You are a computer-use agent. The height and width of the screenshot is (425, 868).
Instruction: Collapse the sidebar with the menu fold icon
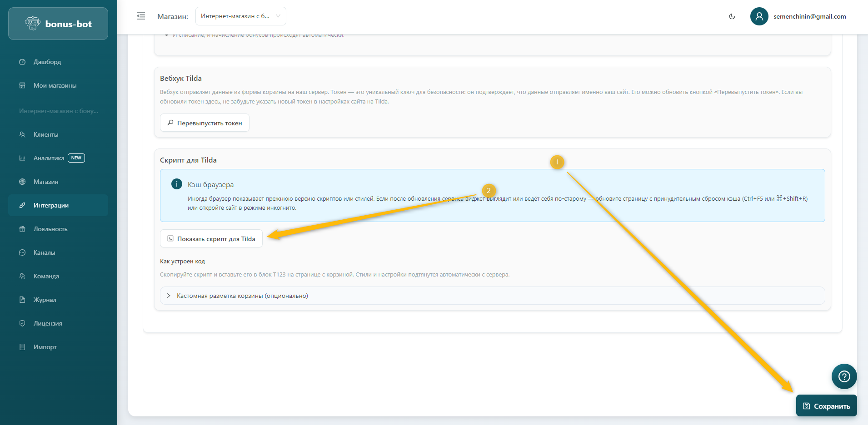coord(141,16)
